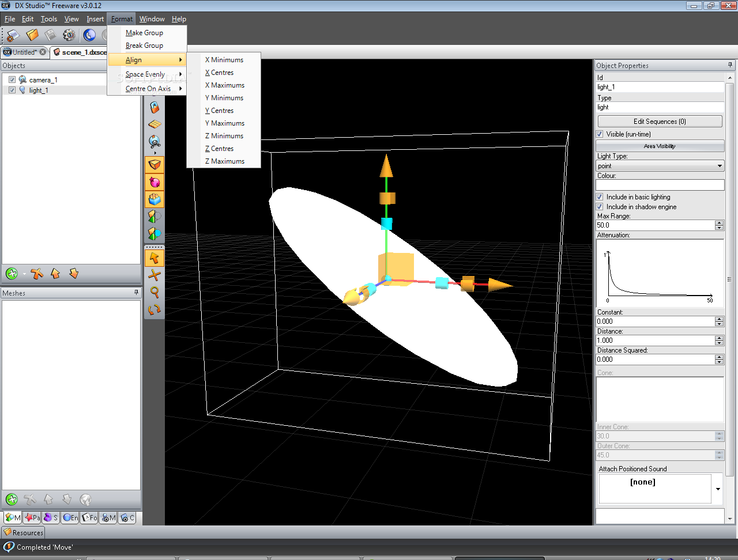Adjust the Distance Squared stepper

pyautogui.click(x=719, y=360)
